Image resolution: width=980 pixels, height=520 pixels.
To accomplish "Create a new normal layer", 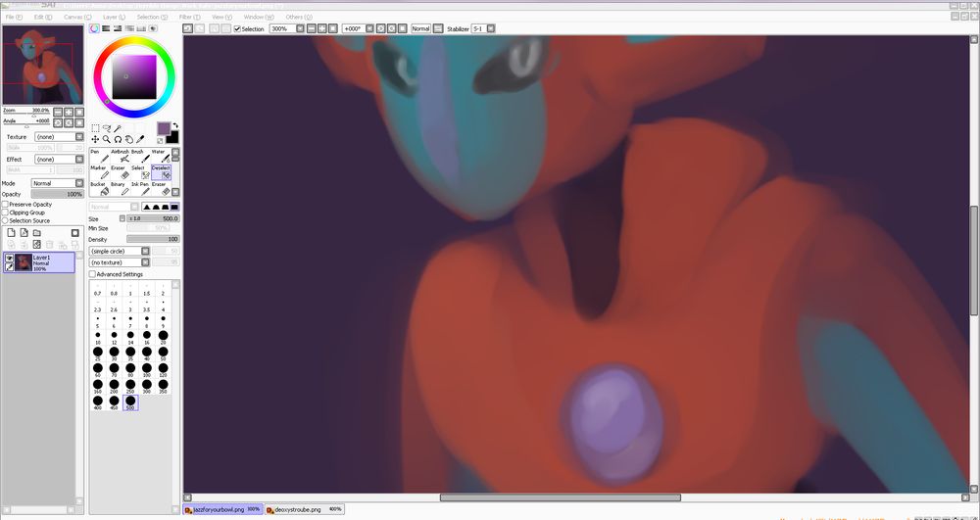I will [x=11, y=233].
